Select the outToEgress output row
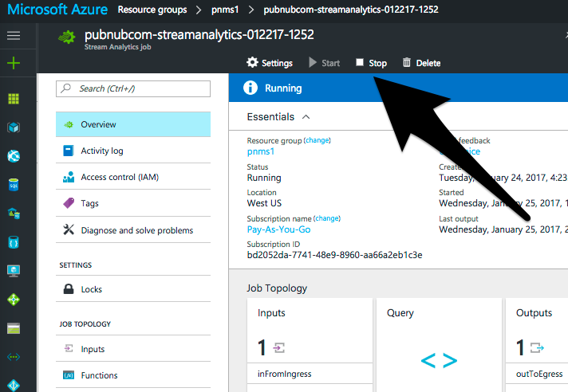The height and width of the screenshot is (392, 568). (x=537, y=374)
